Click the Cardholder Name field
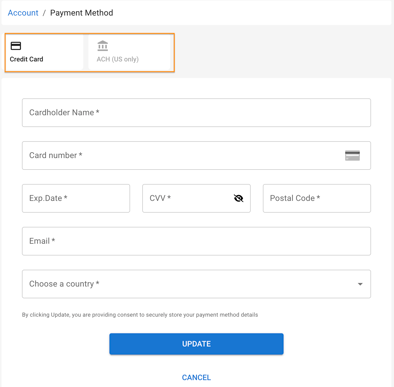The image size is (394, 387). pyautogui.click(x=196, y=112)
